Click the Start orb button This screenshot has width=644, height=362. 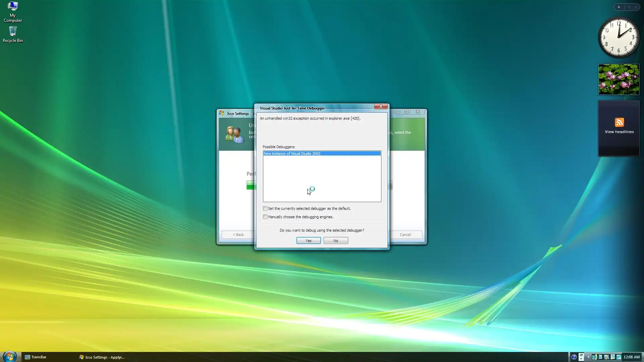tap(10, 357)
